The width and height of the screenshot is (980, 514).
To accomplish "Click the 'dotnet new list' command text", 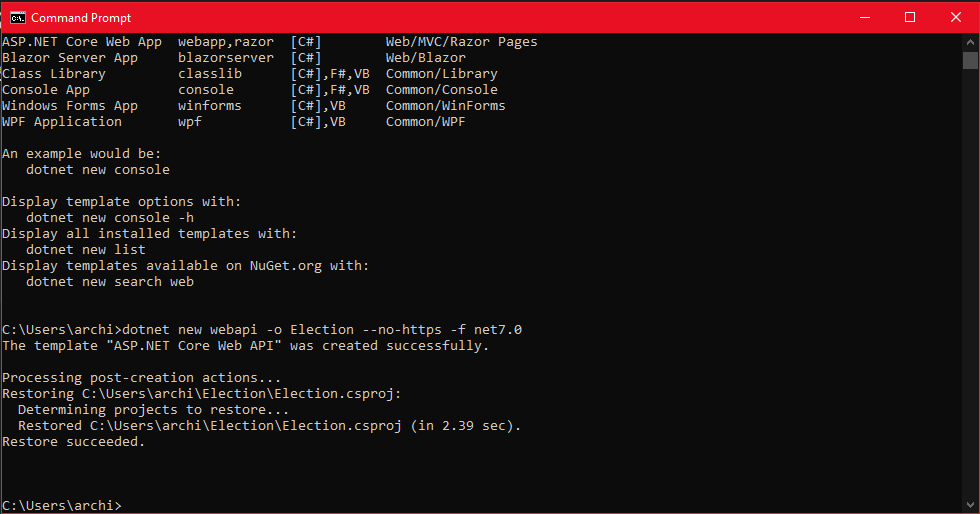I will click(86, 250).
